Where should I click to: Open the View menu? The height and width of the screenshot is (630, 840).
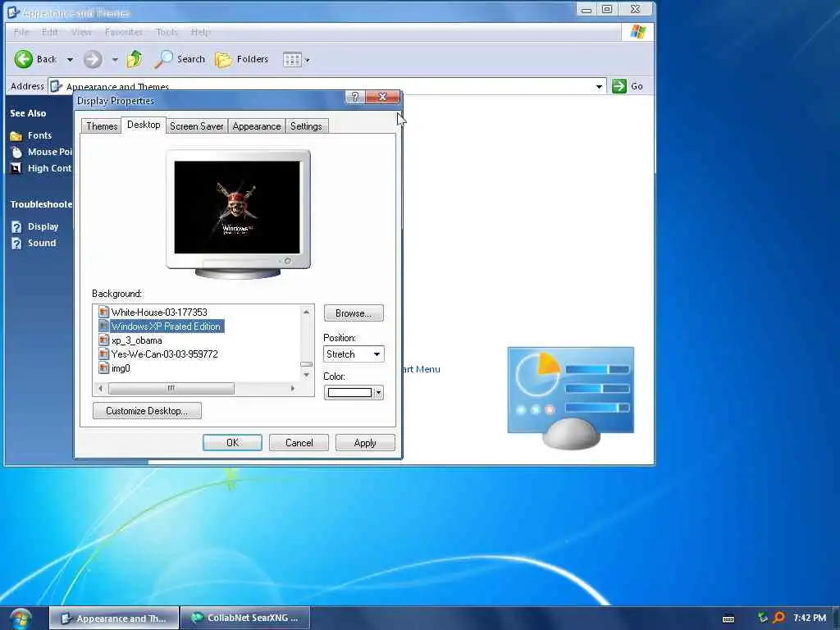click(x=81, y=32)
